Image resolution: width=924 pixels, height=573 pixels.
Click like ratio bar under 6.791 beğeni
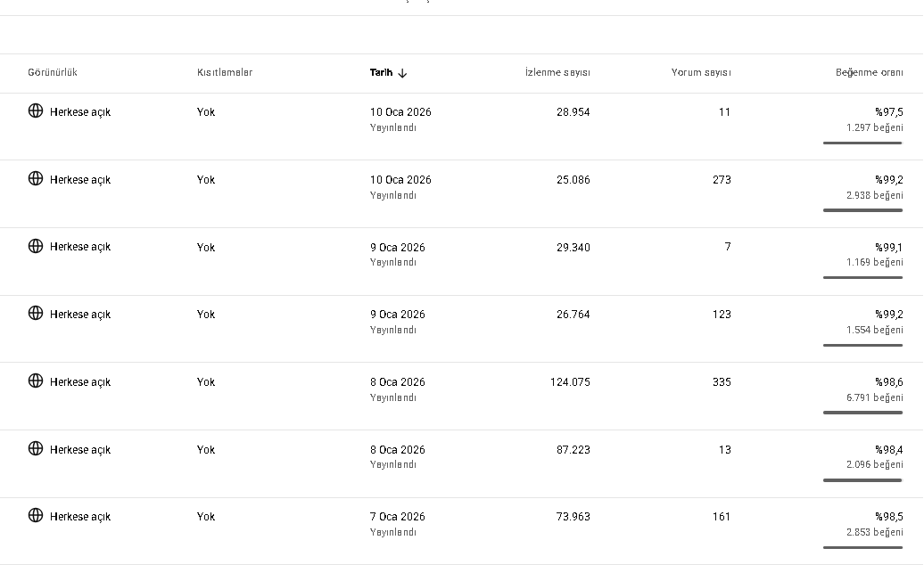click(862, 413)
